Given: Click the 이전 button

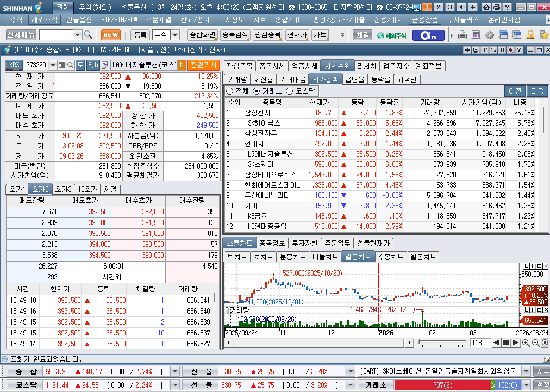Looking at the screenshot, I should coord(515,91).
